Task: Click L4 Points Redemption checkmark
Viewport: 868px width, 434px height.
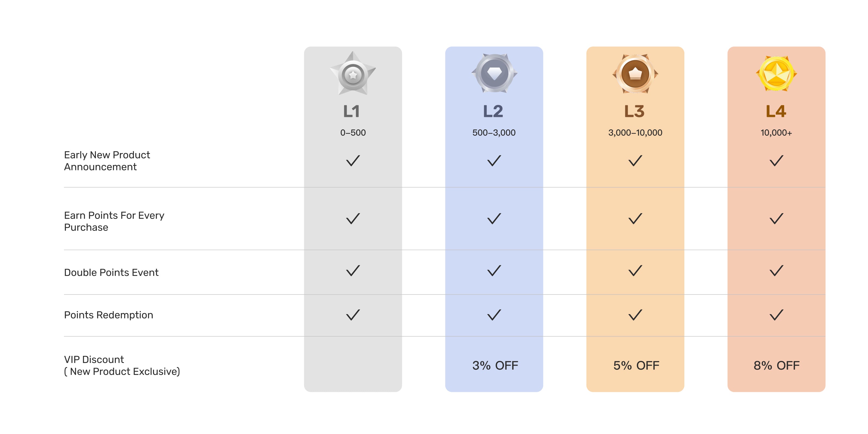Action: pyautogui.click(x=776, y=315)
